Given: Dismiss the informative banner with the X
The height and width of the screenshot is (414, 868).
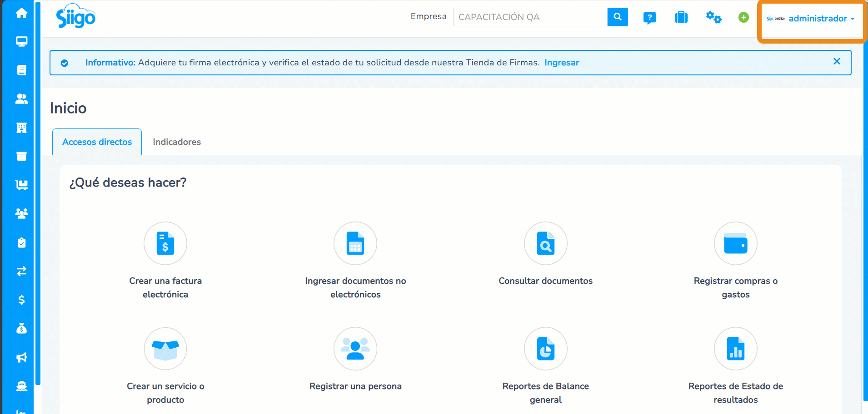Looking at the screenshot, I should pos(837,61).
